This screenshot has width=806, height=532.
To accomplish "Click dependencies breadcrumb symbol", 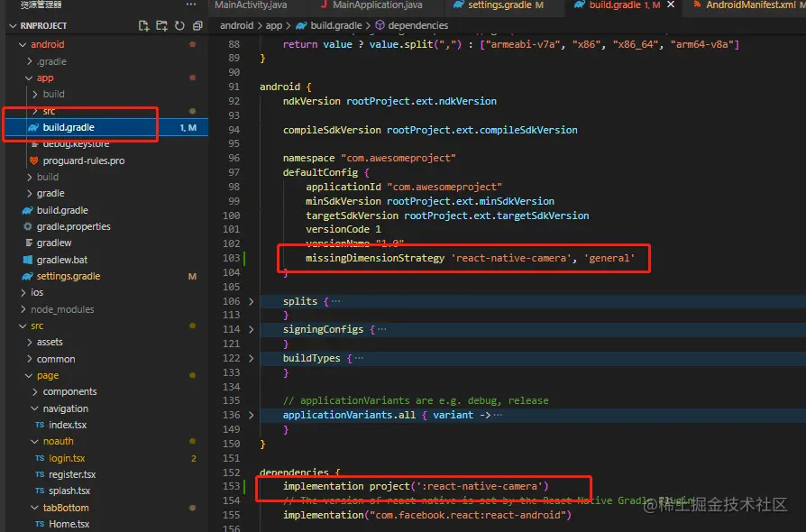I will coord(417,25).
